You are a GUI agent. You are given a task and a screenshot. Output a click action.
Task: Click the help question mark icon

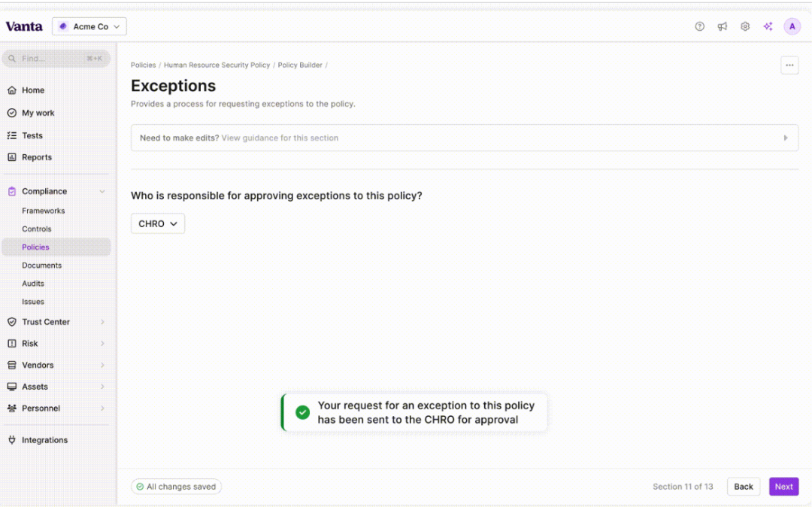(x=699, y=26)
